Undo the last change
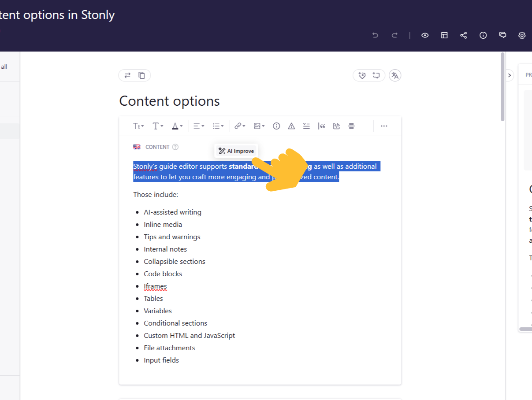The image size is (532, 400). click(375, 35)
